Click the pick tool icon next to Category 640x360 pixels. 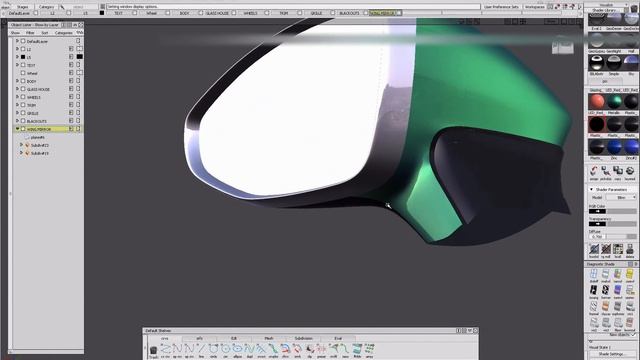(62, 7)
